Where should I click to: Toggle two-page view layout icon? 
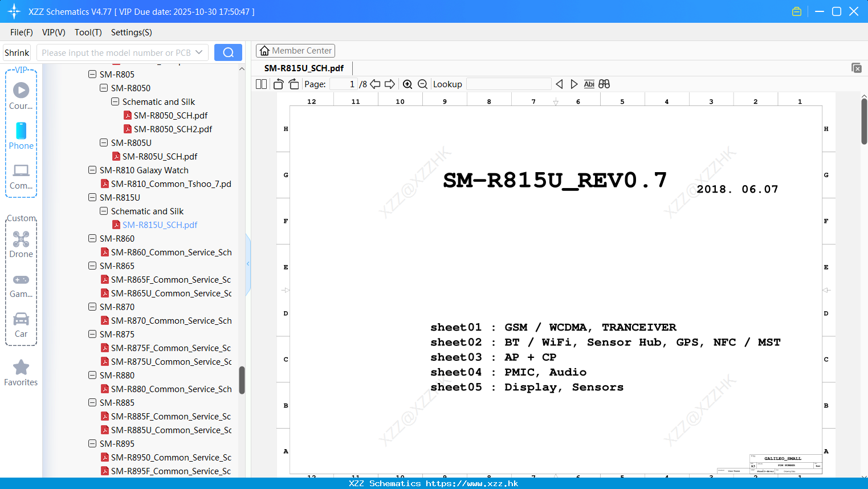coord(262,84)
